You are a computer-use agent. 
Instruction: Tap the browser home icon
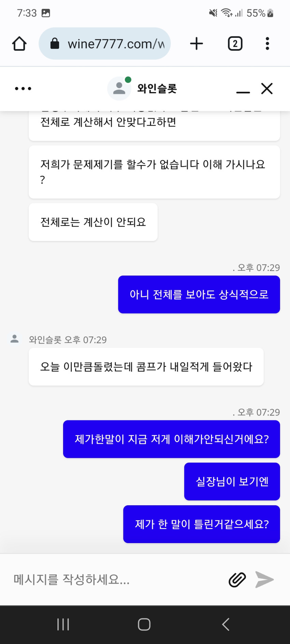point(19,44)
